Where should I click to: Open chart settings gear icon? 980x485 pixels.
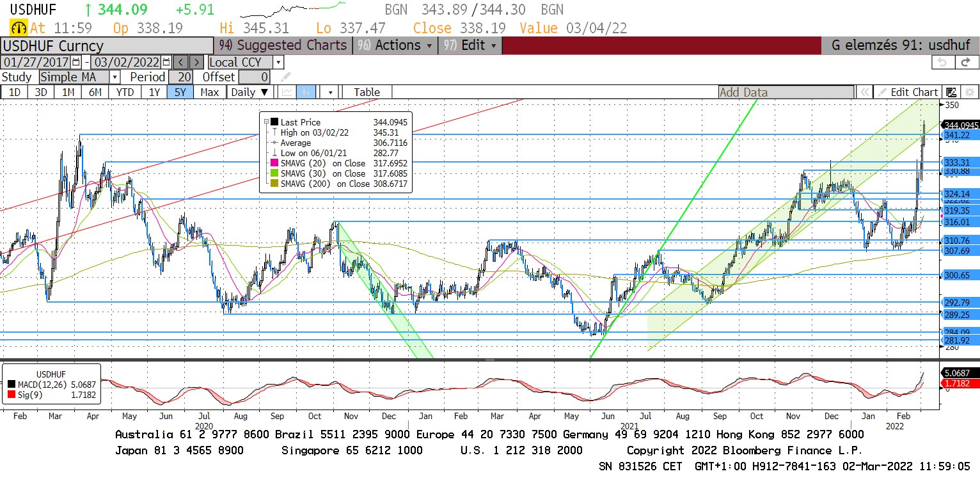coord(970,92)
